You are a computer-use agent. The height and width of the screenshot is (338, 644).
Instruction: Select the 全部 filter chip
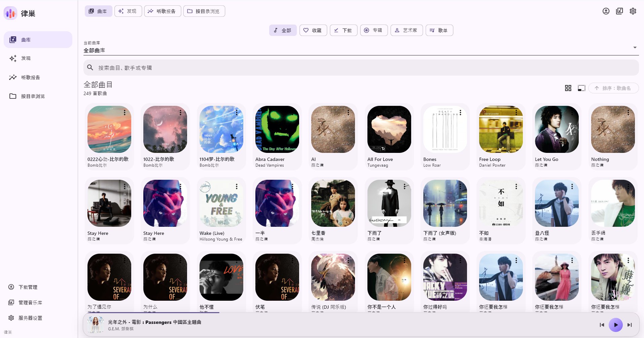coord(283,30)
